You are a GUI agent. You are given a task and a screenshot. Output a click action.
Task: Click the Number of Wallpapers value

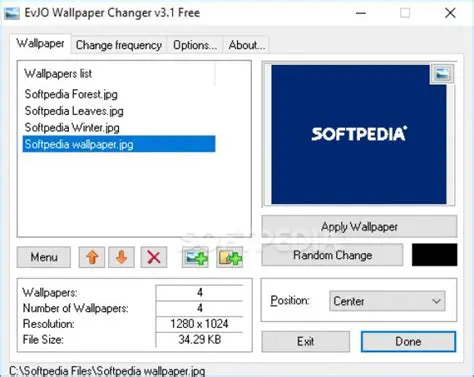(199, 308)
